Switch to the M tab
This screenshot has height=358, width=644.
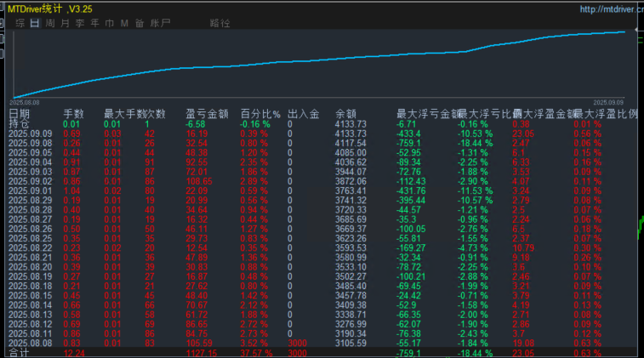point(124,24)
